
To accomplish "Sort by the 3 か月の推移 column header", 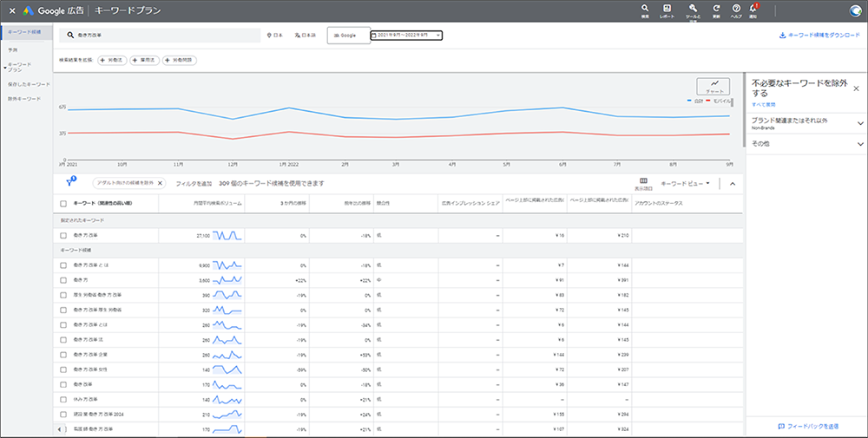I will pyautogui.click(x=293, y=204).
